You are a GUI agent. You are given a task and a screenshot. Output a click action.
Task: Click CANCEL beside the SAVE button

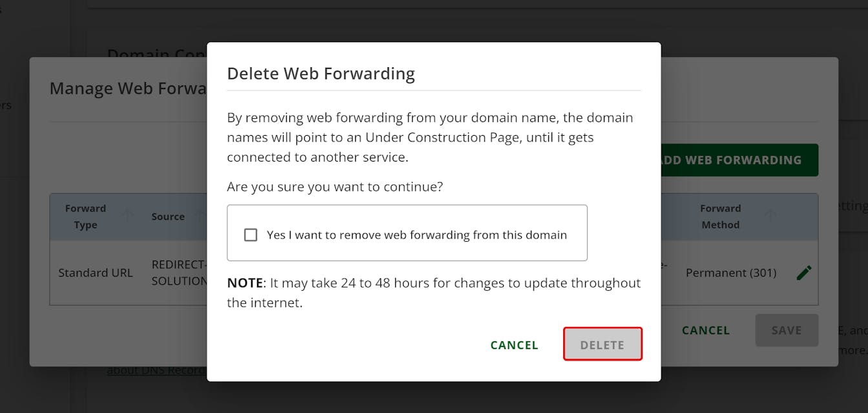pyautogui.click(x=705, y=330)
